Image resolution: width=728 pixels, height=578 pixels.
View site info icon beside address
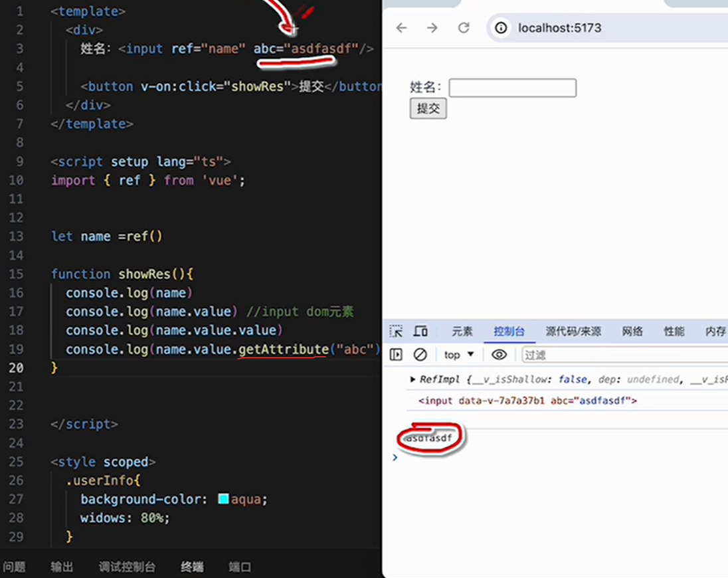click(x=501, y=28)
